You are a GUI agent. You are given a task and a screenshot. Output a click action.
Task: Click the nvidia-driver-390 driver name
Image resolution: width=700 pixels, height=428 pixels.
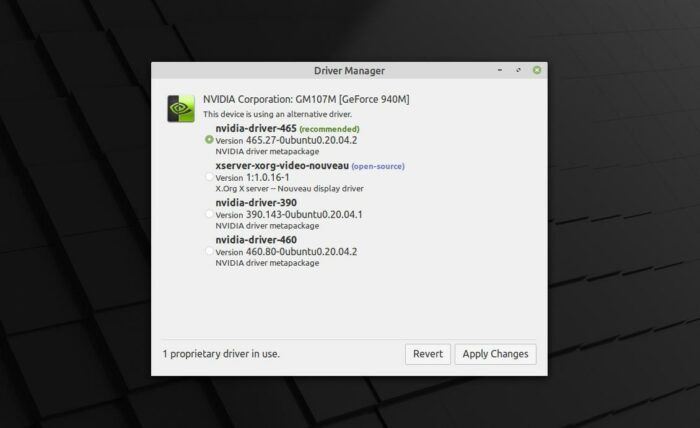(x=256, y=203)
